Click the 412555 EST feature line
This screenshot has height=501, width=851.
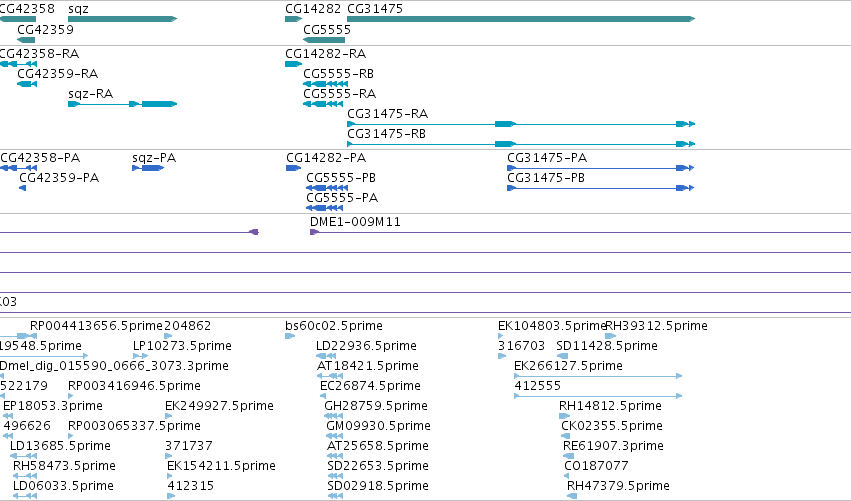point(598,396)
